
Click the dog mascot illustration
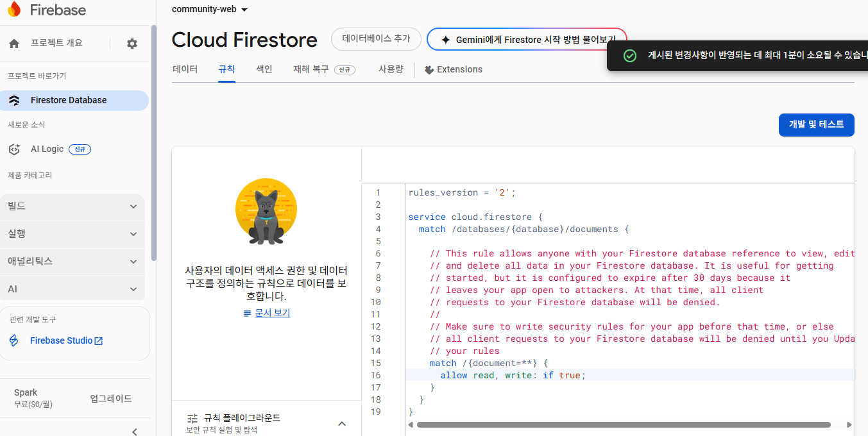click(x=266, y=212)
